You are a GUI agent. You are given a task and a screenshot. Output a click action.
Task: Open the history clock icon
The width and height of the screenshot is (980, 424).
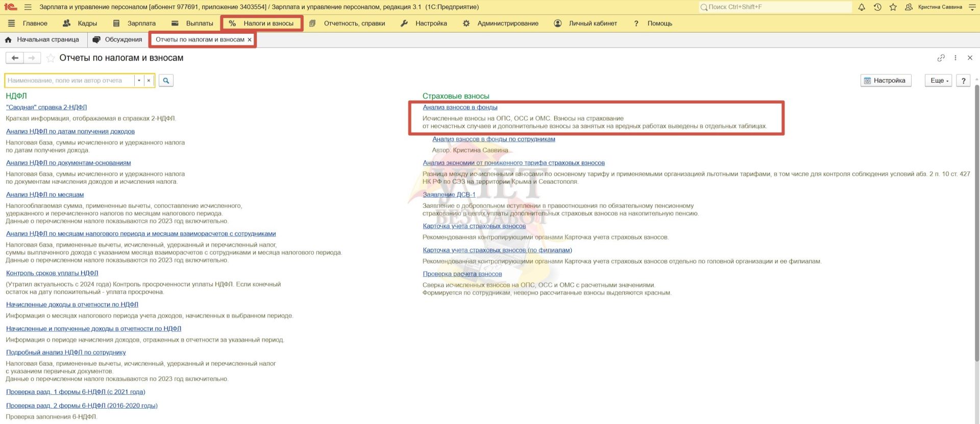pos(877,7)
